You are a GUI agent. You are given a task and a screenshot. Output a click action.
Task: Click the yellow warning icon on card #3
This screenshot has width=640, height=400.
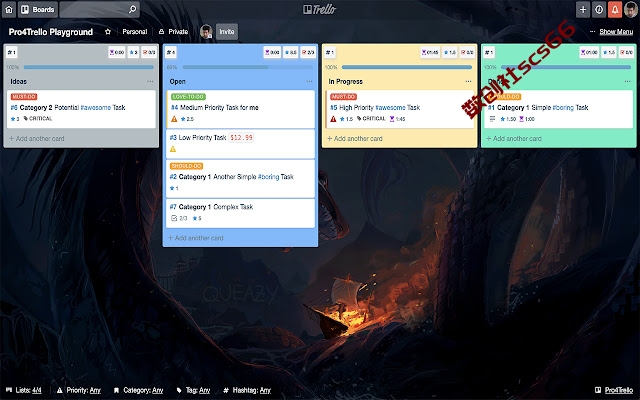point(173,149)
